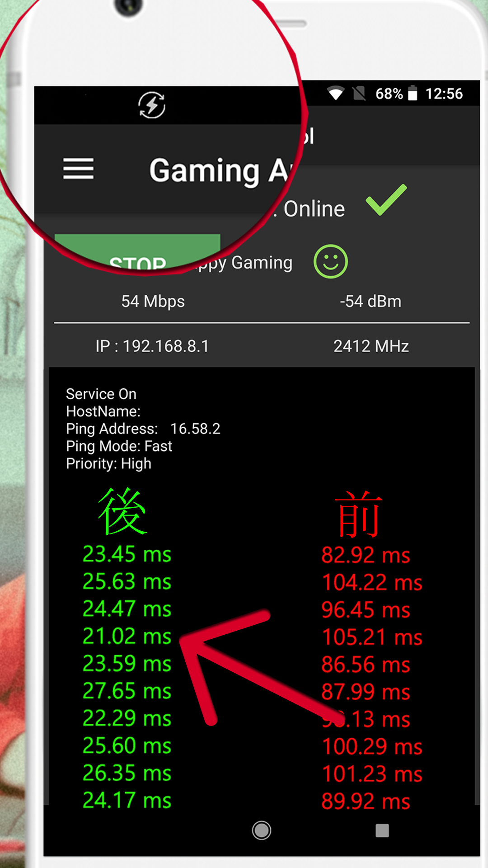This screenshot has height=868, width=488.
Task: Stop the ping service with STOP button
Action: pyautogui.click(x=137, y=251)
